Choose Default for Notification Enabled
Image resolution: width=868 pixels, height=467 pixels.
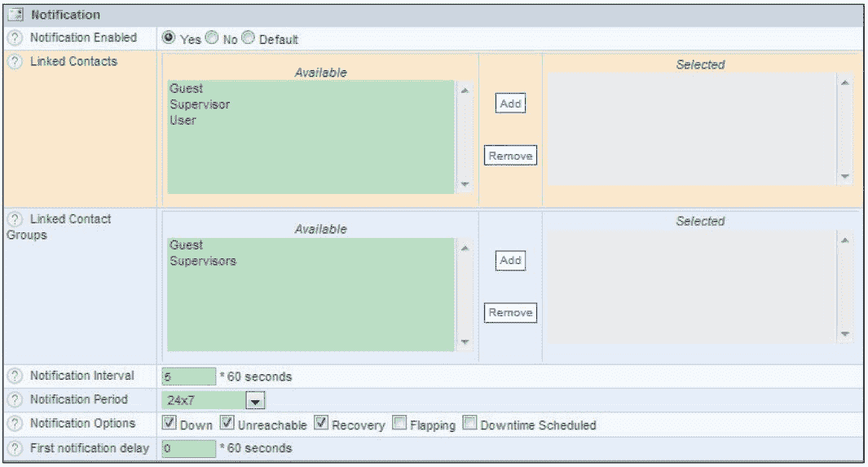point(248,38)
